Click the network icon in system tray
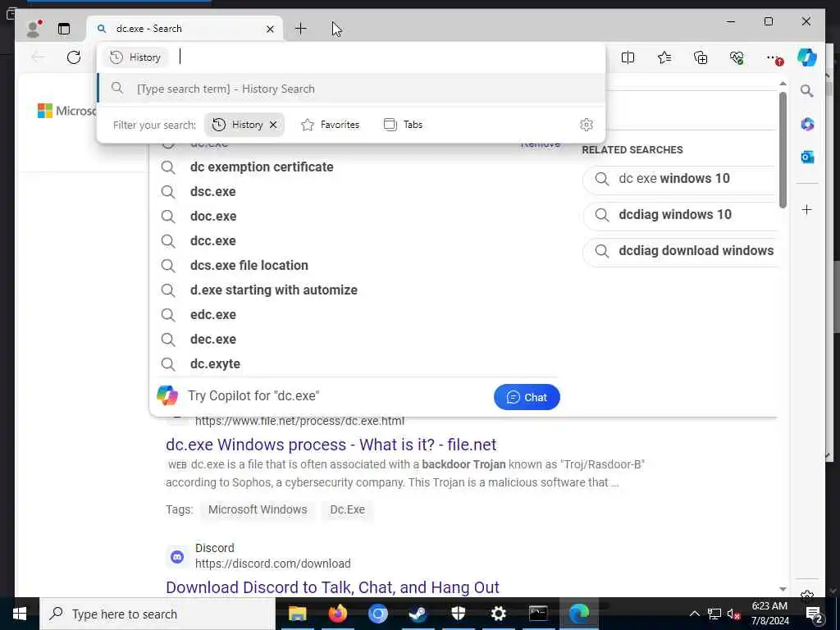Image resolution: width=840 pixels, height=630 pixels. click(714, 614)
